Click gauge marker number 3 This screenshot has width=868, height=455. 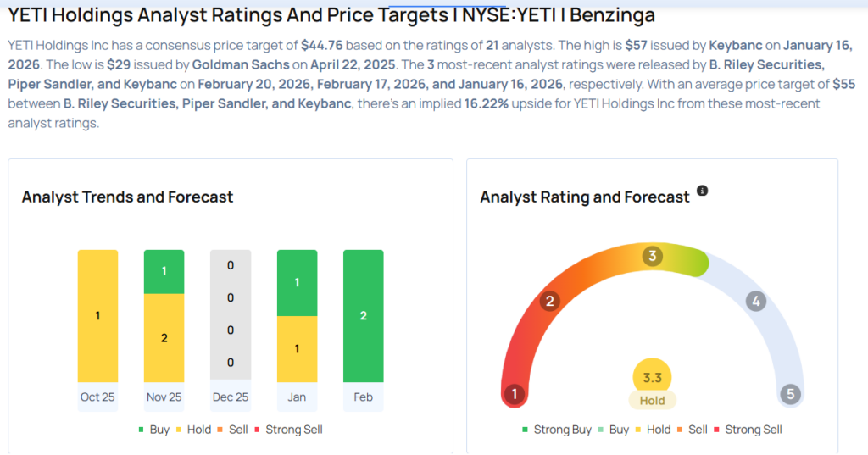pyautogui.click(x=652, y=256)
